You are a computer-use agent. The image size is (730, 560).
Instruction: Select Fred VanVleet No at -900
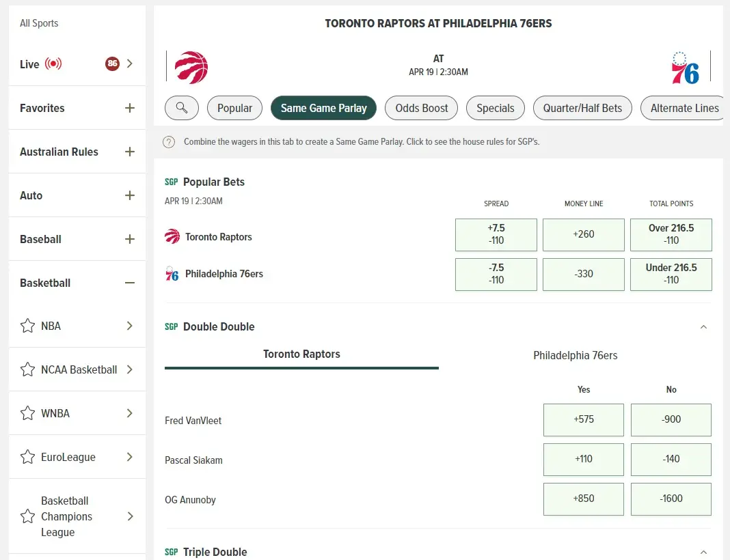point(671,419)
